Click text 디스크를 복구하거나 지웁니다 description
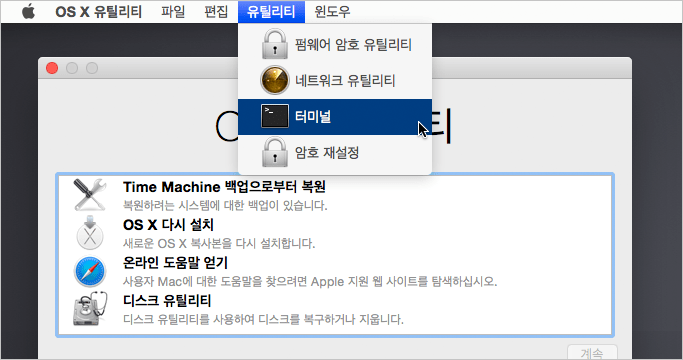 click(x=263, y=319)
